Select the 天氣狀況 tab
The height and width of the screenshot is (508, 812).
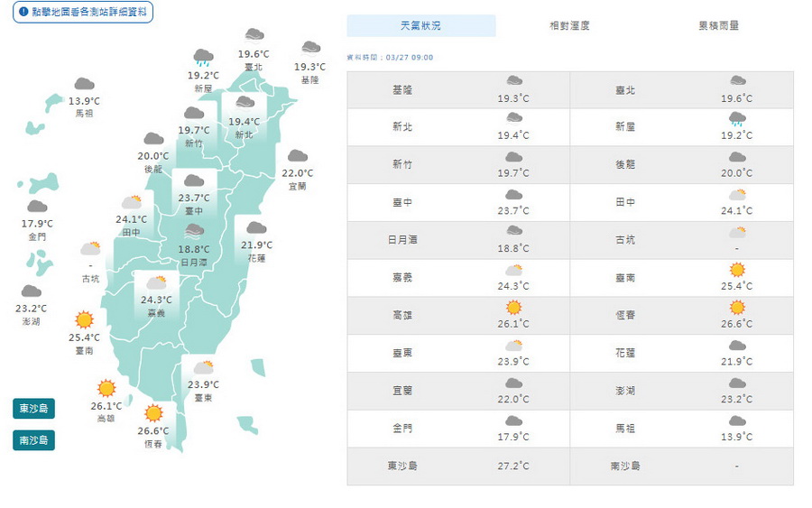coord(420,26)
